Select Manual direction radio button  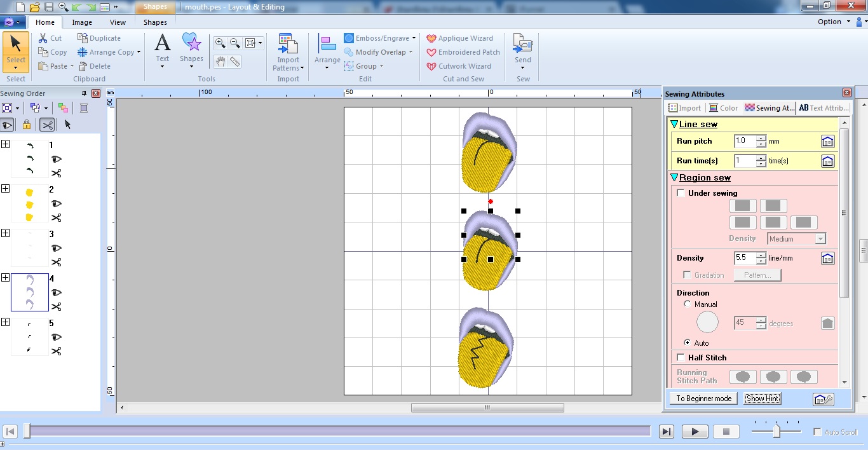tap(687, 304)
